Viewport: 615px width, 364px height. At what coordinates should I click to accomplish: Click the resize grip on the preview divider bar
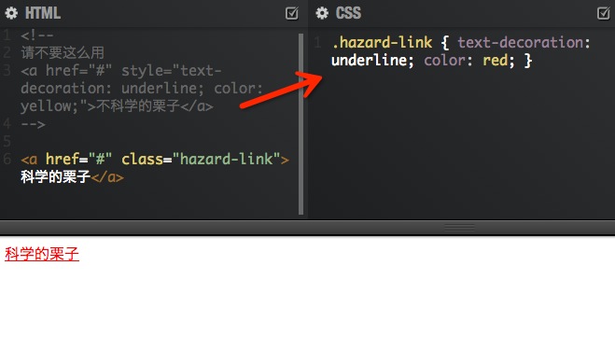click(x=459, y=227)
